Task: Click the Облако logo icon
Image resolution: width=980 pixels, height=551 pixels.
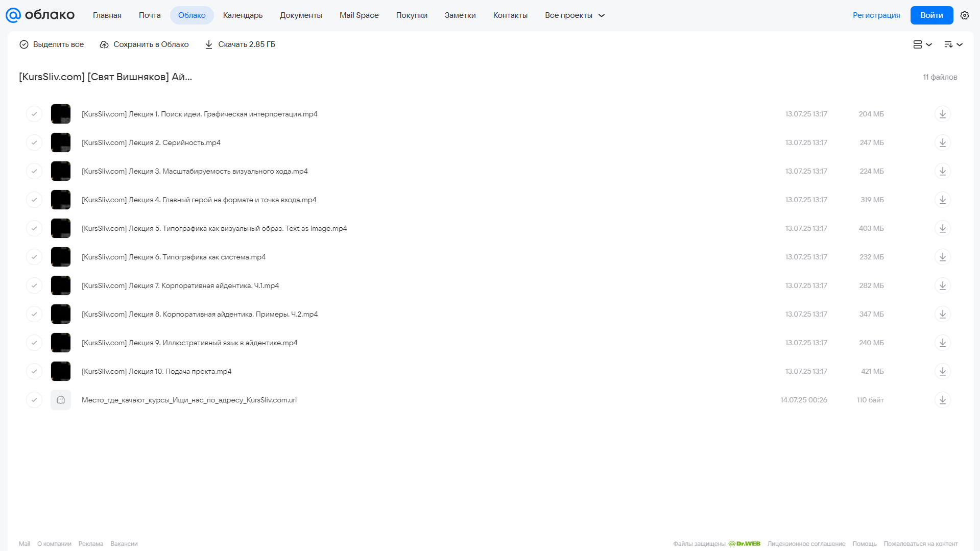Action: click(x=13, y=15)
